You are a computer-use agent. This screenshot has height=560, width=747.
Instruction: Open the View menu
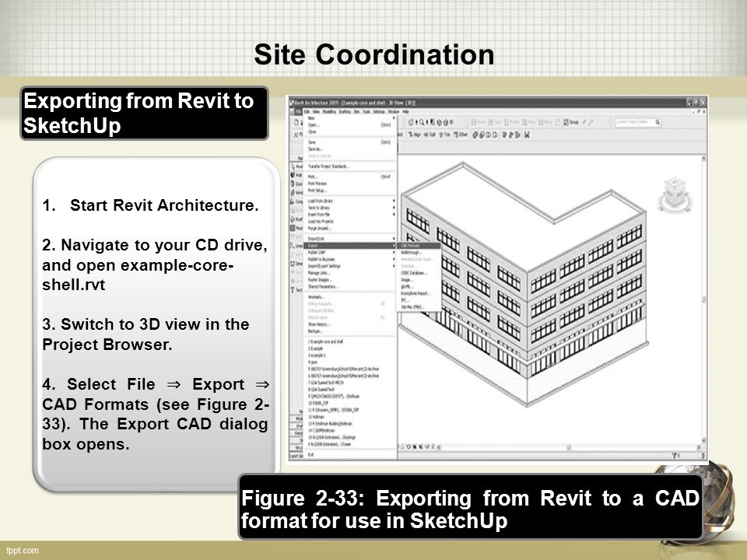317,111
